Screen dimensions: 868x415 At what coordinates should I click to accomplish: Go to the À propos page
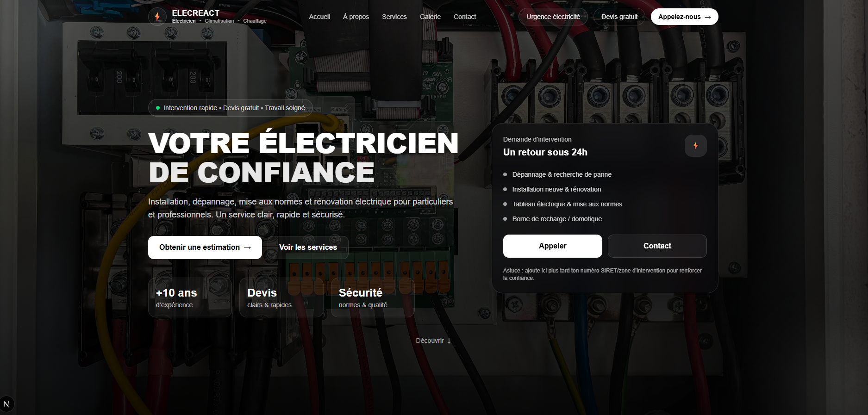pos(356,17)
